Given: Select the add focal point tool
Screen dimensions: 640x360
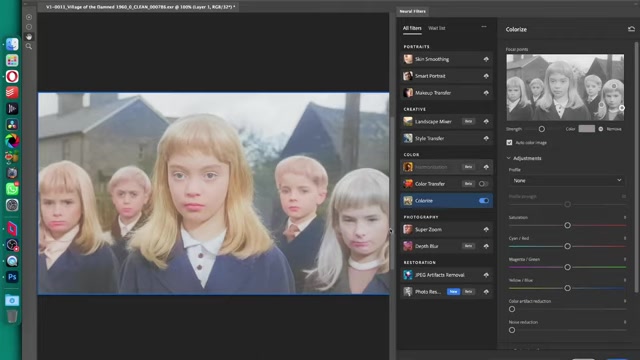Looking at the screenshot, I should click(29, 17).
